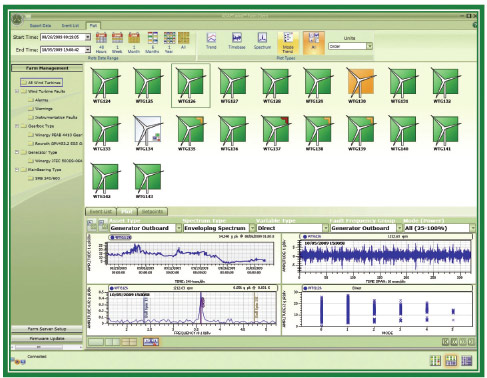Open the Mode (Power) dropdown
Image resolution: width=487 pixels, height=378 pixels.
tap(473, 228)
